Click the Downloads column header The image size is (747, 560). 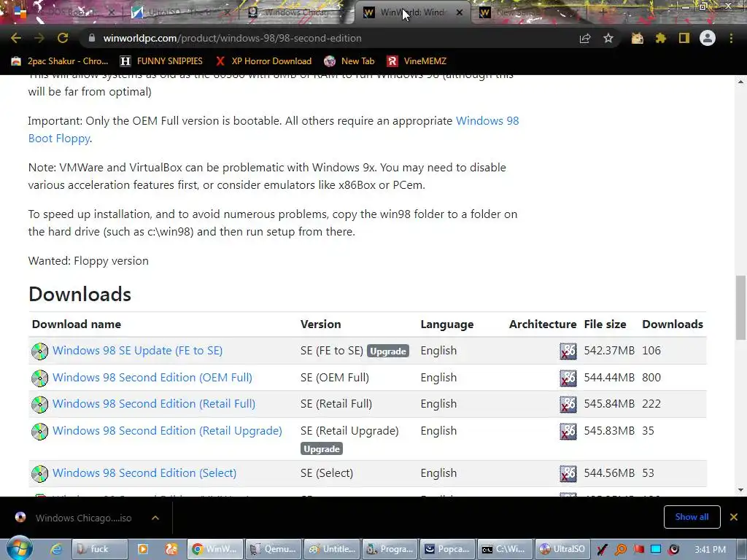click(x=672, y=324)
